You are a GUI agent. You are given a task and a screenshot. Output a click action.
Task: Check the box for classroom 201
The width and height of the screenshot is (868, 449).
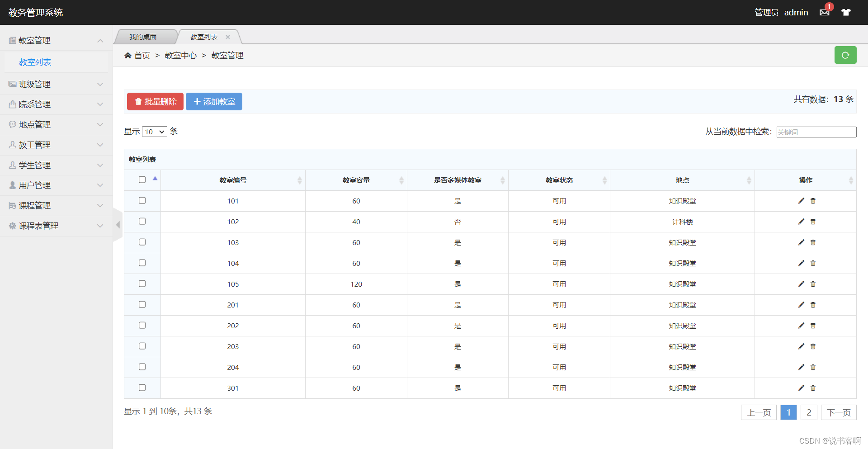pyautogui.click(x=142, y=304)
